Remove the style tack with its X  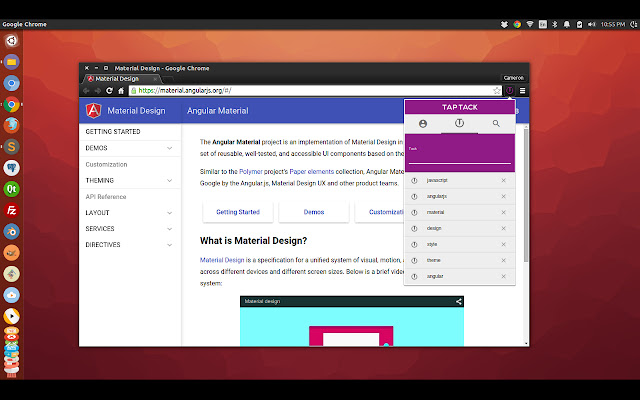coord(503,244)
